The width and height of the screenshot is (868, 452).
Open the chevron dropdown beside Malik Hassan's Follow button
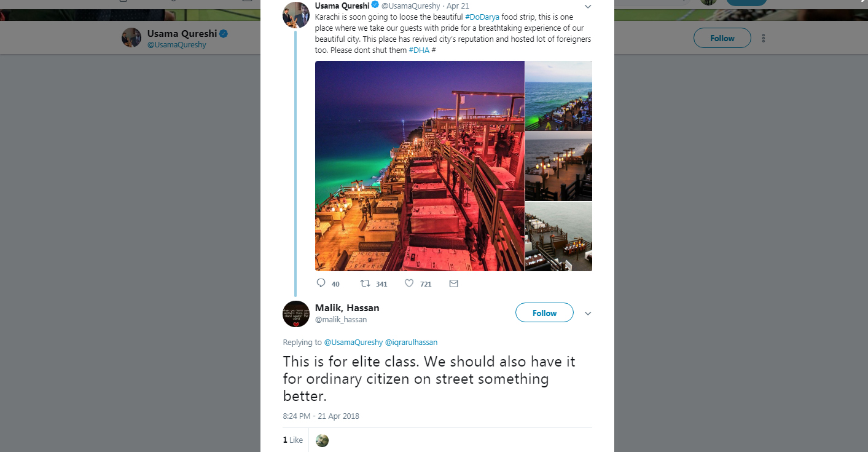[588, 314]
